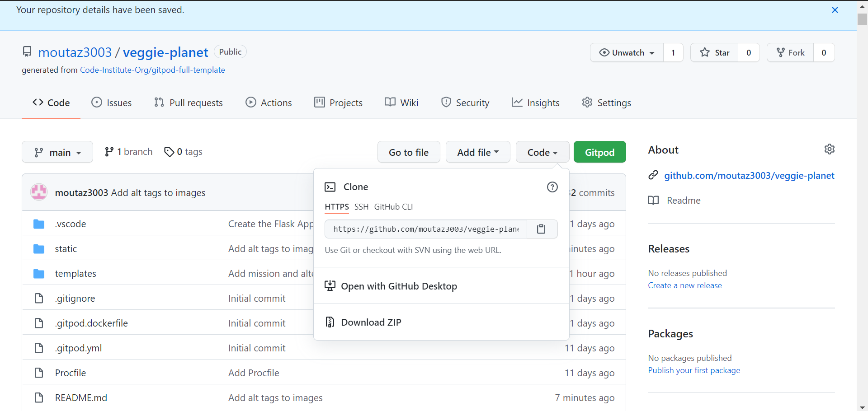Open the templates folder
Screen dimensions: 868x411
pos(75,274)
